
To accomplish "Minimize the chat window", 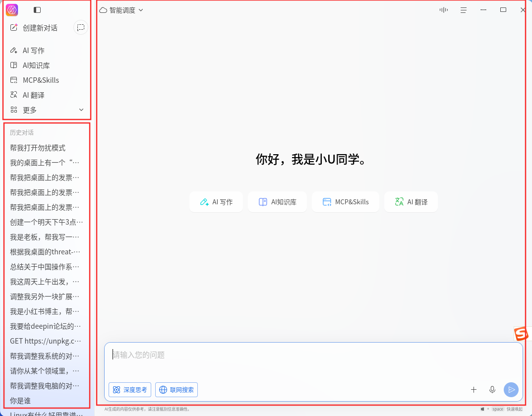I will [483, 10].
